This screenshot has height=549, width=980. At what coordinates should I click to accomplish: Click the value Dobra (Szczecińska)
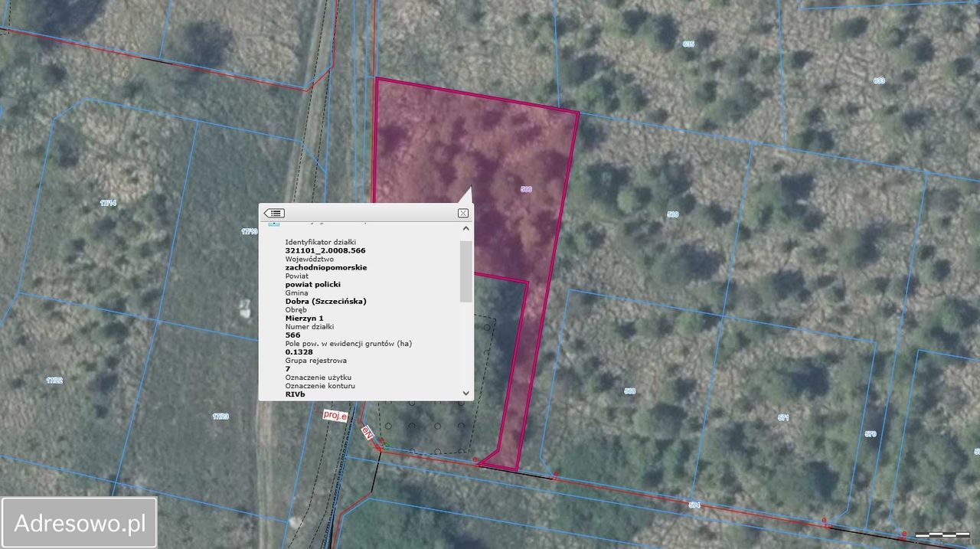click(x=325, y=301)
